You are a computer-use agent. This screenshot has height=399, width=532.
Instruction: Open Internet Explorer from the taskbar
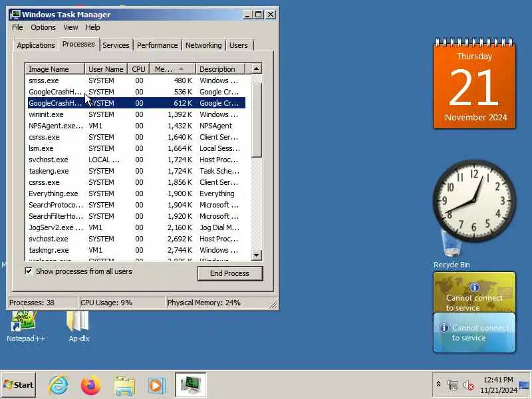pos(59,385)
